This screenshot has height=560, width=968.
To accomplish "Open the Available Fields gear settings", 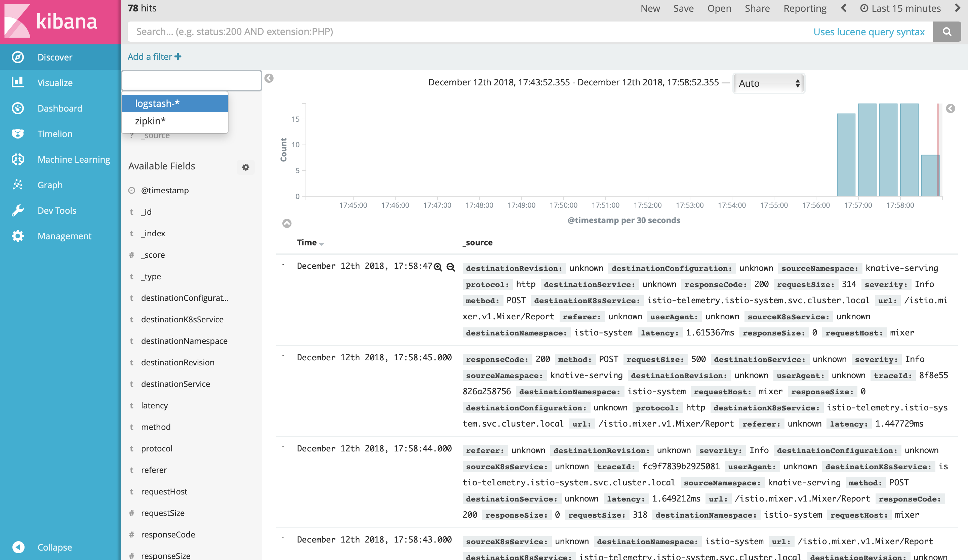I will click(246, 167).
